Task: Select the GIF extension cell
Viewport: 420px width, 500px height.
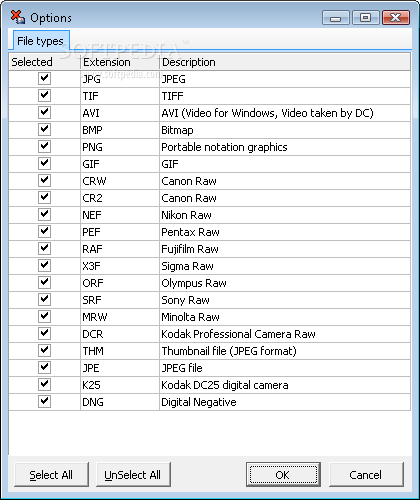Action: (x=120, y=164)
